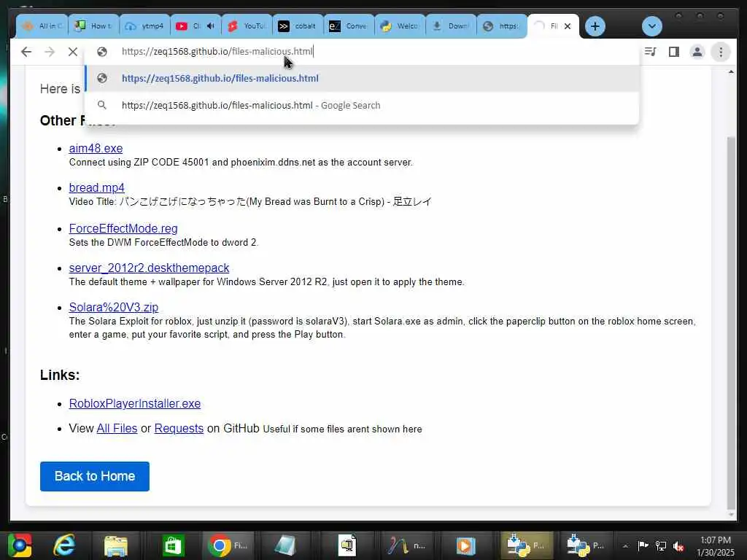Open Chrome three-dot menu
747x560 pixels.
pos(721,52)
